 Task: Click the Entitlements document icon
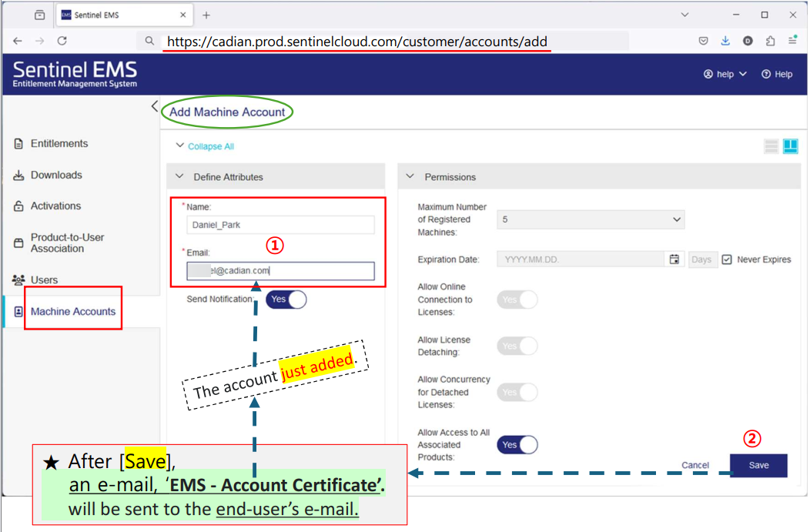(x=18, y=144)
